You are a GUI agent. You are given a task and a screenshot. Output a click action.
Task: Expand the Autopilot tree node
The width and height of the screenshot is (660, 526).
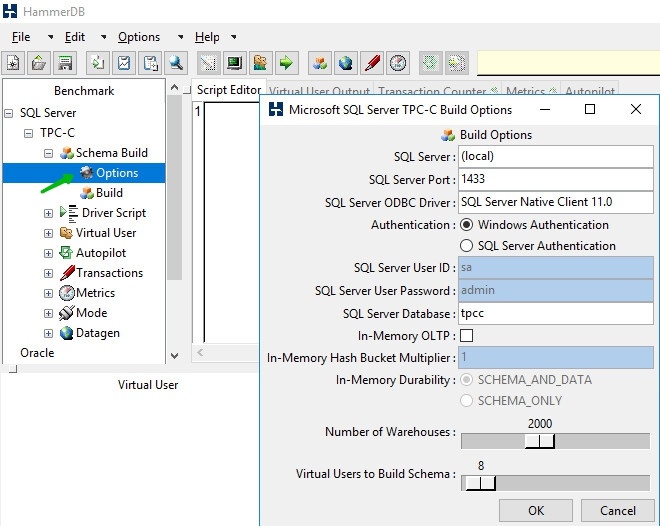click(48, 253)
